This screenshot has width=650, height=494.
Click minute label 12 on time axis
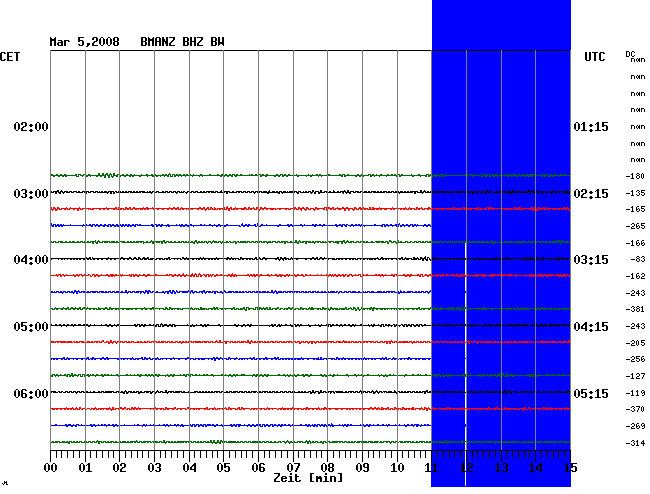click(x=466, y=468)
